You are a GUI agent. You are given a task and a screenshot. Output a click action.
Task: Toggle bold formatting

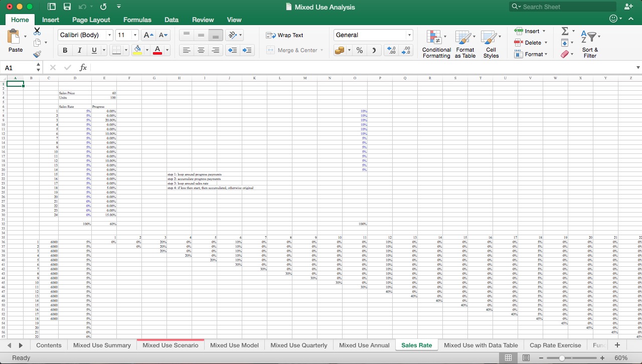(x=65, y=50)
